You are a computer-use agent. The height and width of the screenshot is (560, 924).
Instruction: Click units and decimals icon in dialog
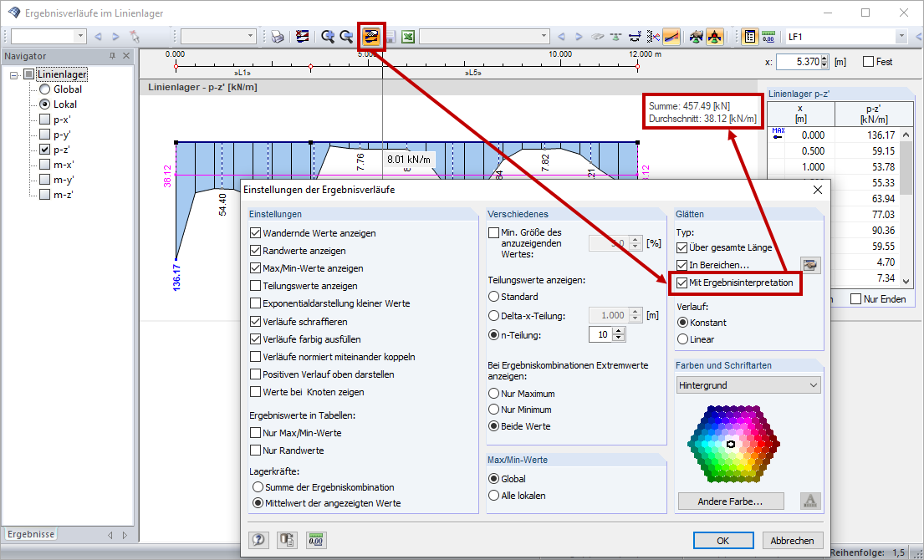coord(316,540)
